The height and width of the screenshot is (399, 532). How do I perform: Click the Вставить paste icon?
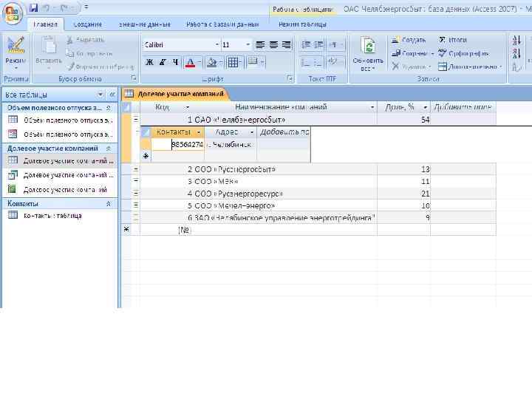(49, 46)
